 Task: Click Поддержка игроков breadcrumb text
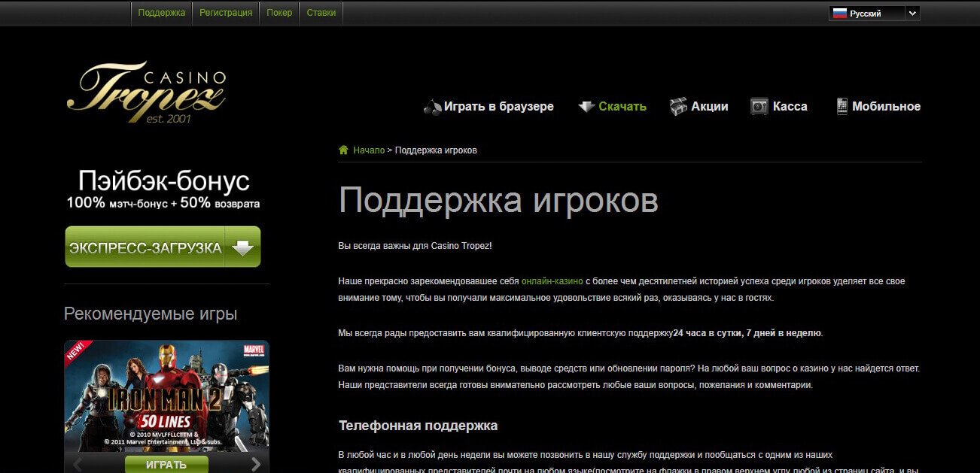click(x=436, y=150)
